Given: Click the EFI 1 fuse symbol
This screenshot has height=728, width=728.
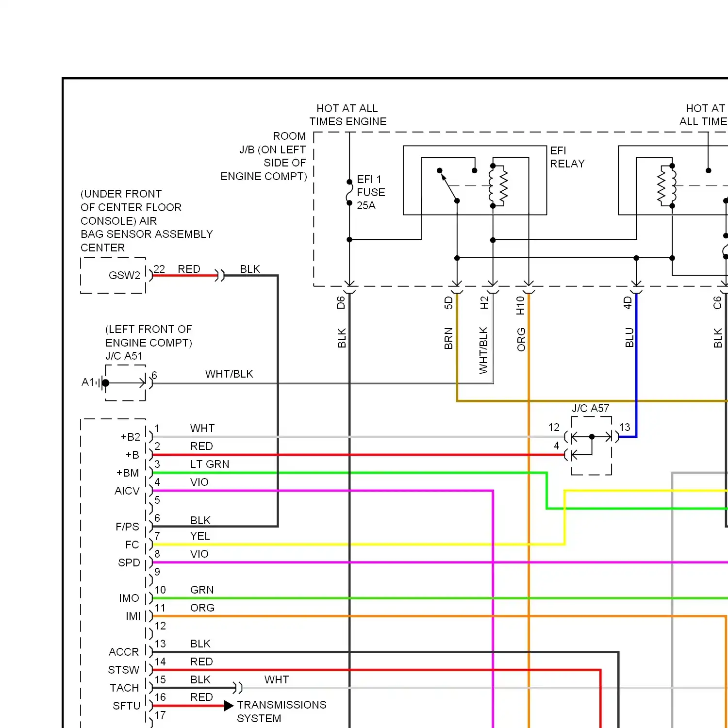Looking at the screenshot, I should point(349,192).
